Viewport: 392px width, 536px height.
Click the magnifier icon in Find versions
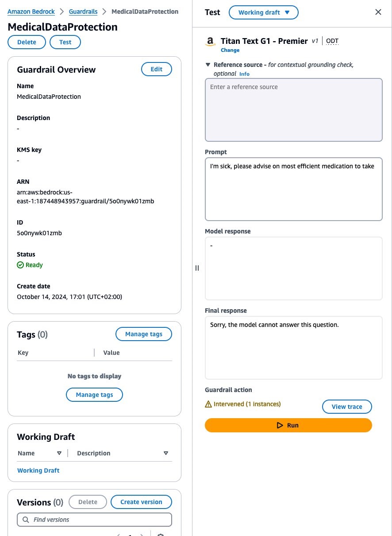[x=26, y=520]
